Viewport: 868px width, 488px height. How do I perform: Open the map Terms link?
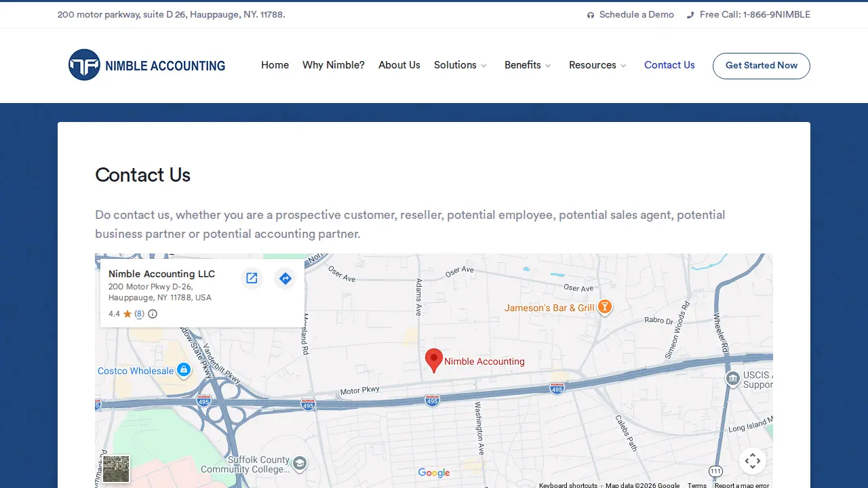[x=697, y=485]
